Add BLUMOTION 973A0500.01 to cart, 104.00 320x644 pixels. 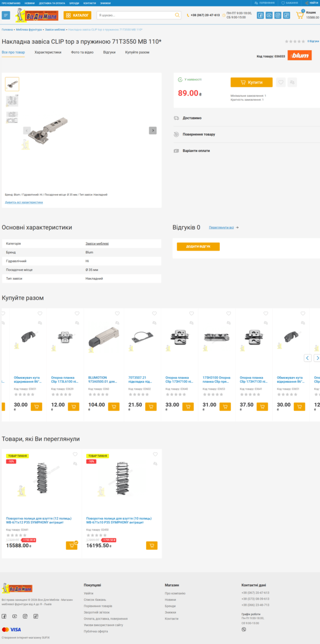(114, 407)
